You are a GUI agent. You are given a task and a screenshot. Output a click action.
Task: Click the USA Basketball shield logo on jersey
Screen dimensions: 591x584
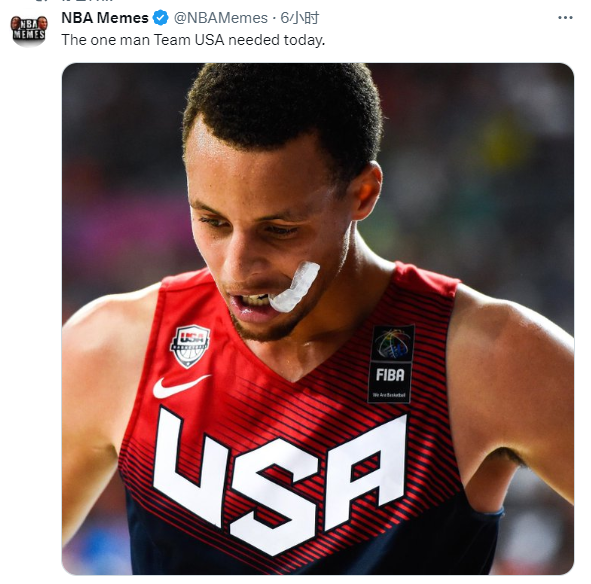(190, 346)
